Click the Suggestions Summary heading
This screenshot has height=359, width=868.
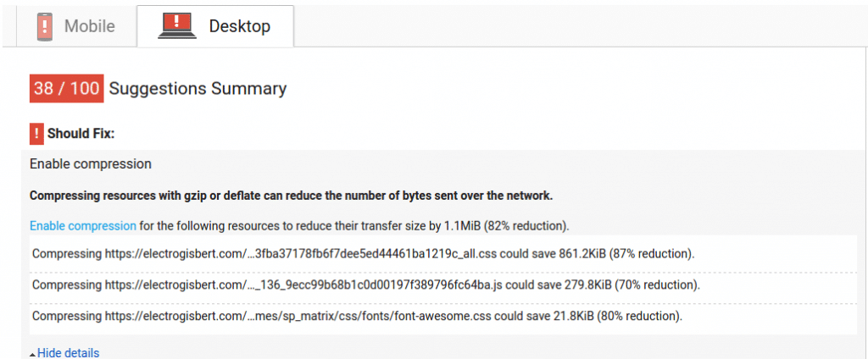(198, 88)
